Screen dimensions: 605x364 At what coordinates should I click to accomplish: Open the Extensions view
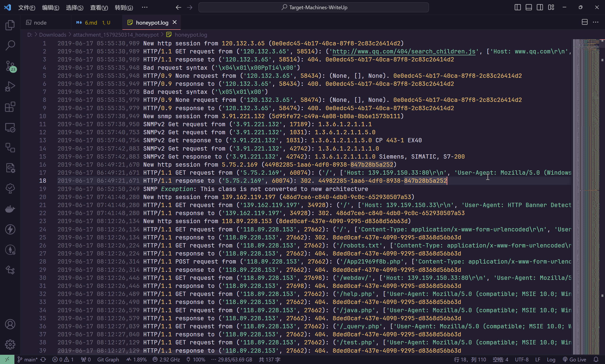10,107
